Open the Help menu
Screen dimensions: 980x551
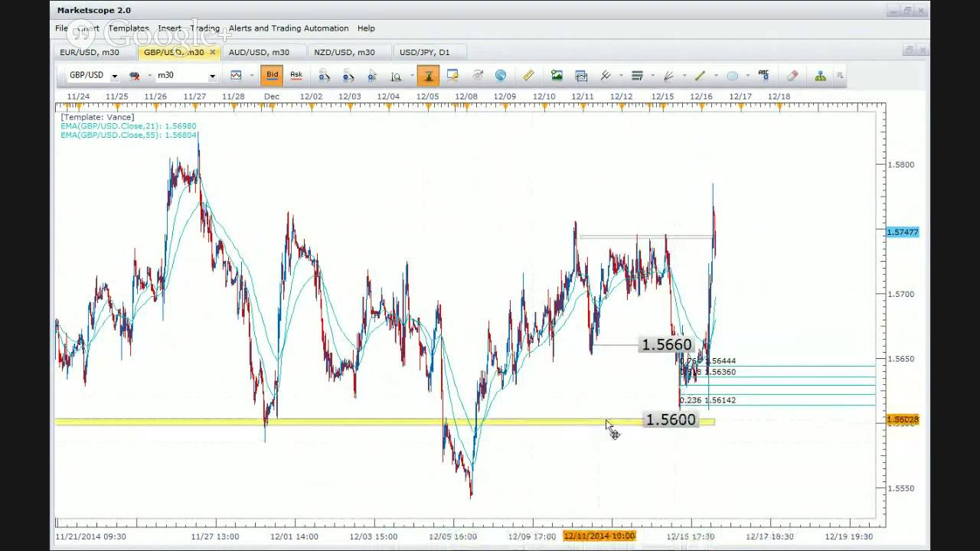click(x=366, y=28)
